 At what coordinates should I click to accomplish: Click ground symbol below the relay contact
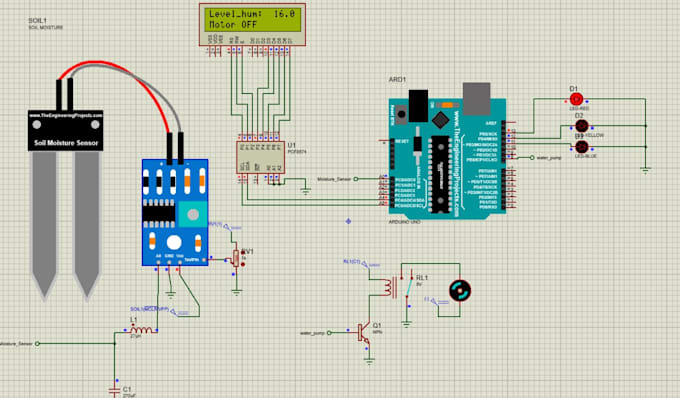tap(406, 323)
